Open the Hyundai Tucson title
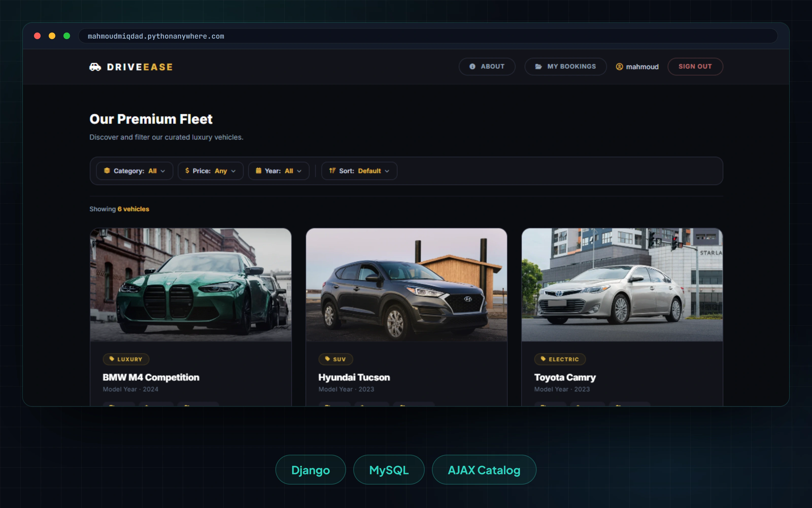Viewport: 812px width, 508px height. coord(354,378)
